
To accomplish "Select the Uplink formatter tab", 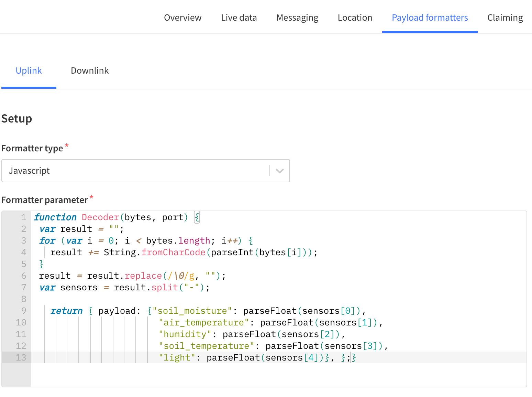I will tap(29, 71).
